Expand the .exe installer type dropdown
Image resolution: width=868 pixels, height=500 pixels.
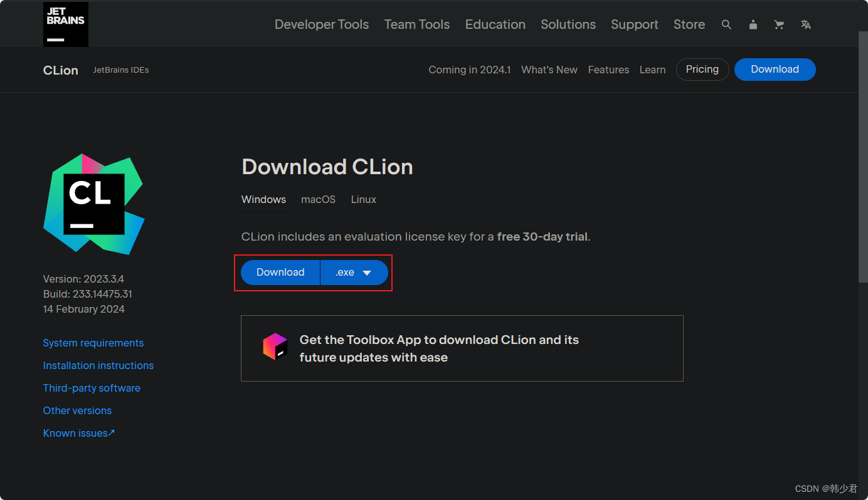pyautogui.click(x=354, y=273)
